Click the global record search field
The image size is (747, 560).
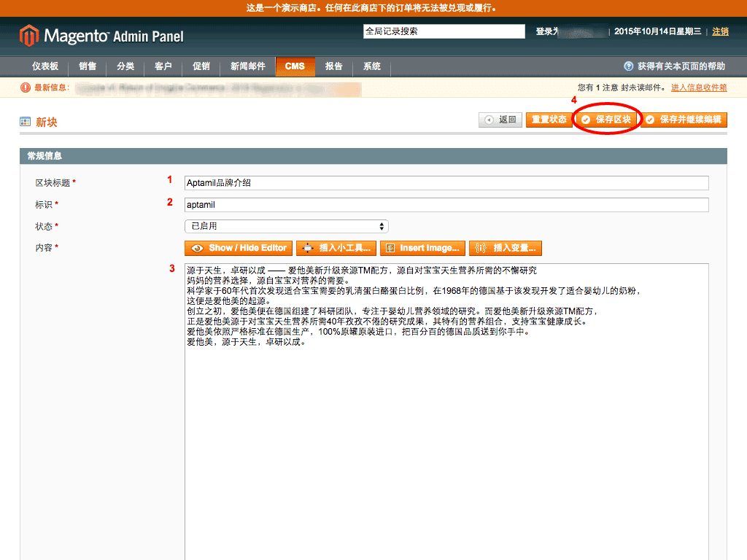[444, 31]
